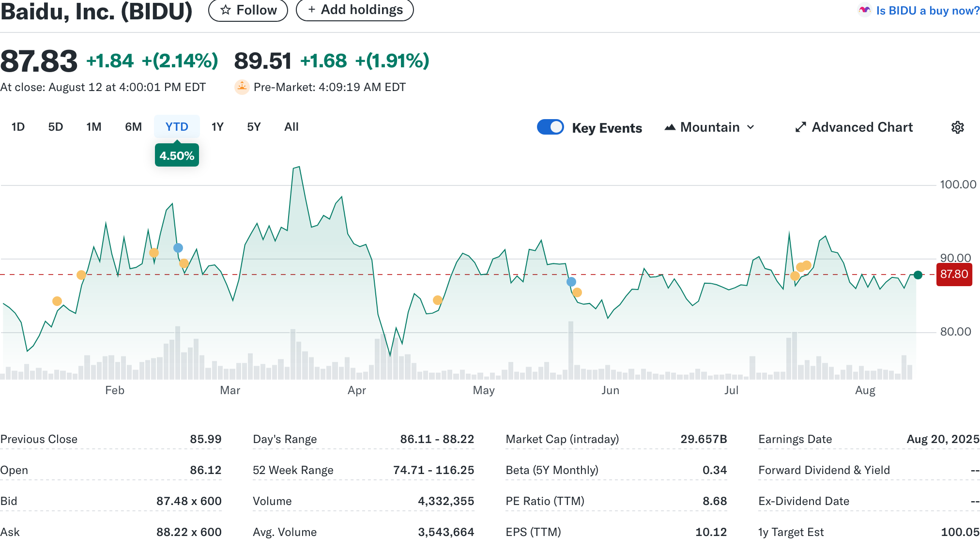Screen dimensions: 980x551
Task: Click the green current price dot at chart end
Action: click(918, 275)
